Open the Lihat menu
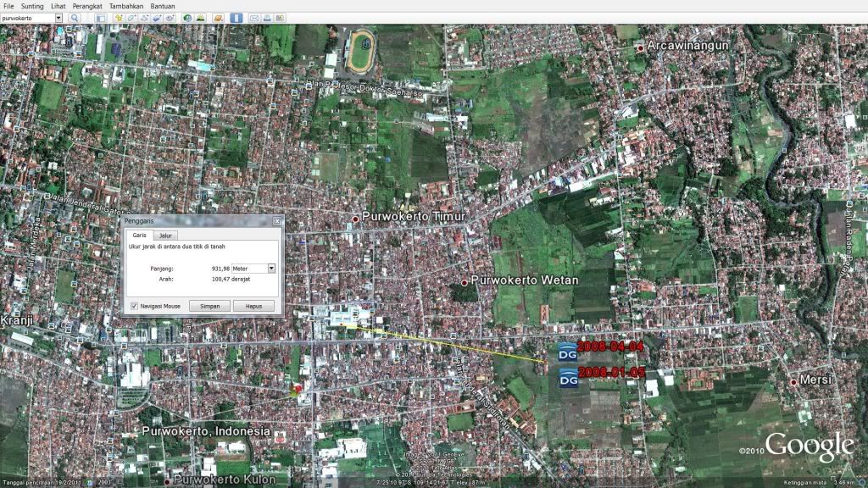868x488 pixels. tap(58, 6)
